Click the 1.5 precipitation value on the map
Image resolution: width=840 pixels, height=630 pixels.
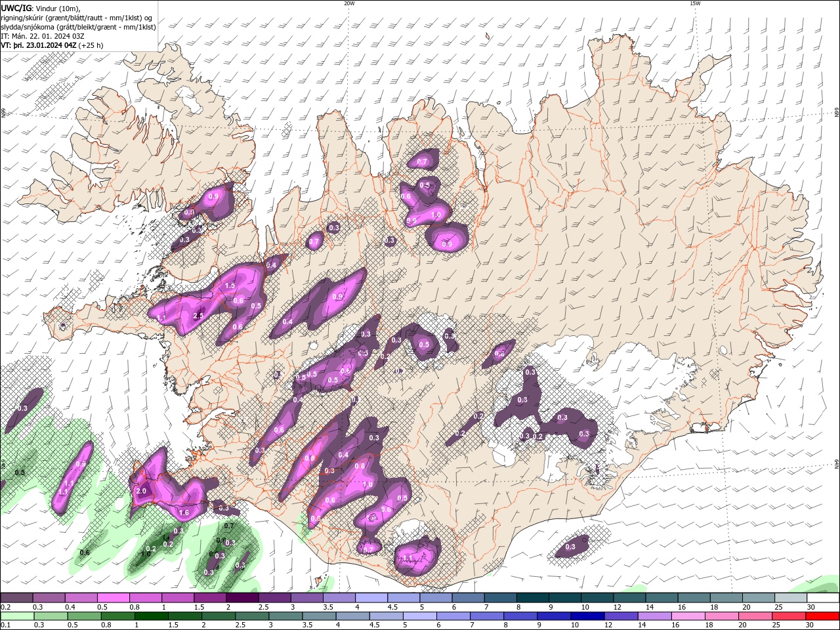[230, 286]
